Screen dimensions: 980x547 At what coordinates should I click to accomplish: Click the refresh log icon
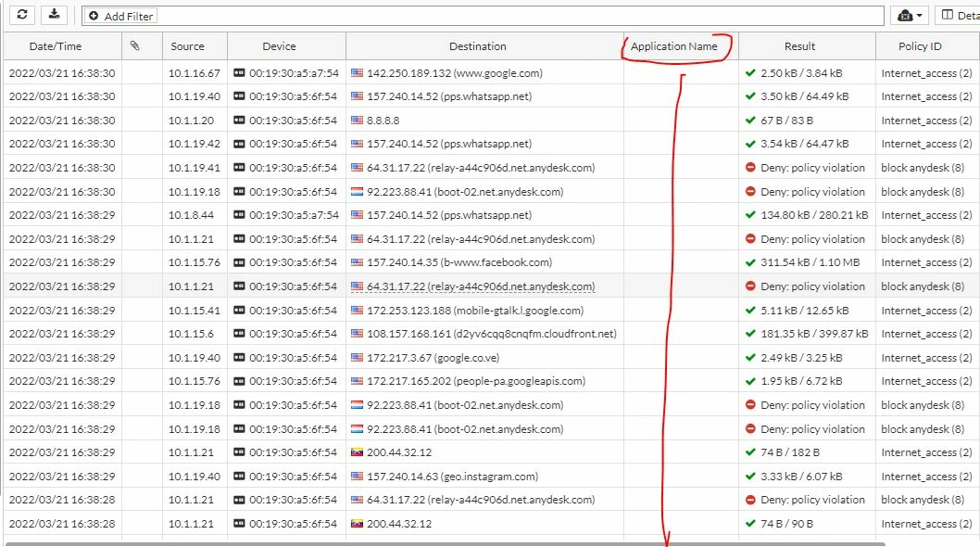click(22, 15)
